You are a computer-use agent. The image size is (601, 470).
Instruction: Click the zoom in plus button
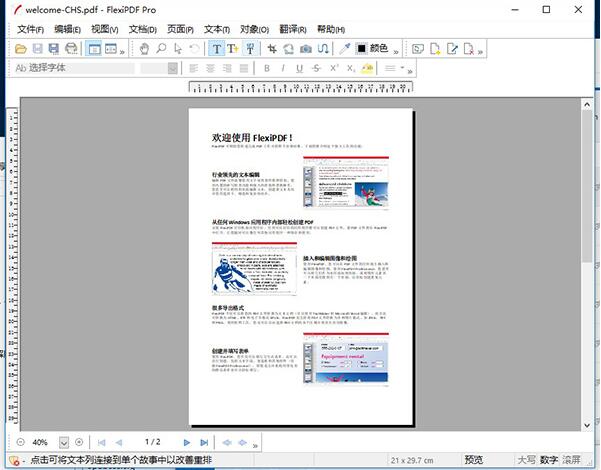point(79,442)
